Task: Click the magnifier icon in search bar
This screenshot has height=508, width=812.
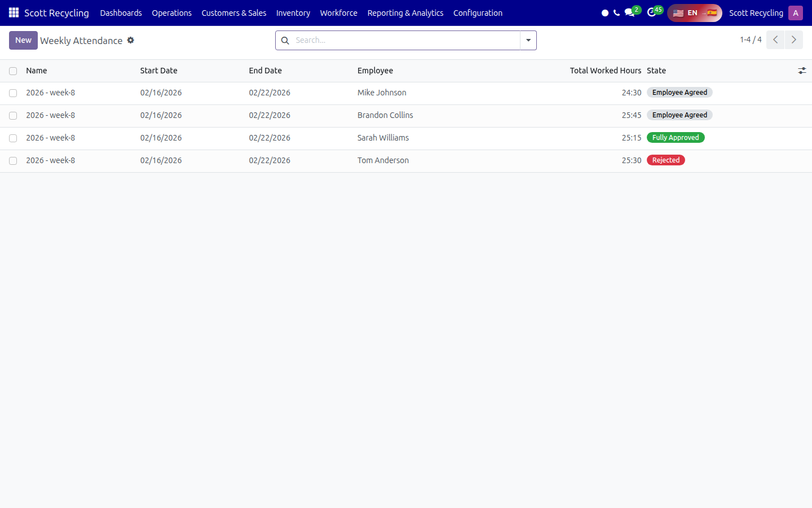Action: 285,40
